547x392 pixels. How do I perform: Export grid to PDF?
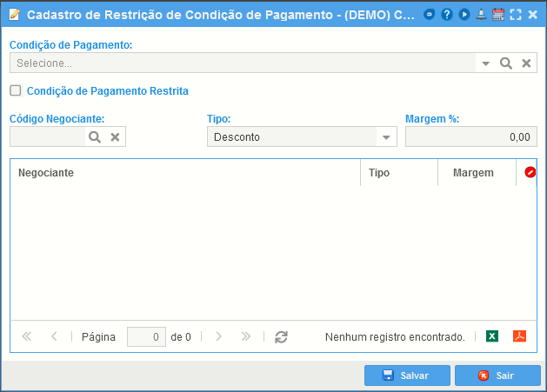(519, 336)
